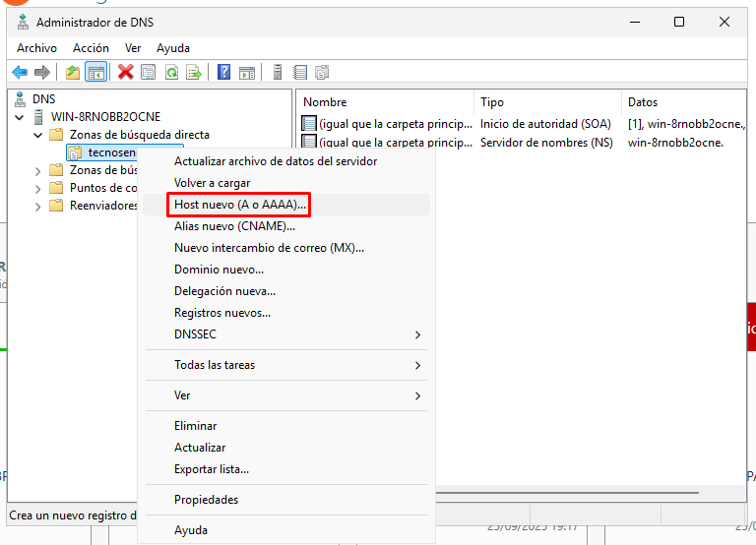Image resolution: width=756 pixels, height=545 pixels.
Task: Open the DNSSEC submenu
Action: point(295,334)
